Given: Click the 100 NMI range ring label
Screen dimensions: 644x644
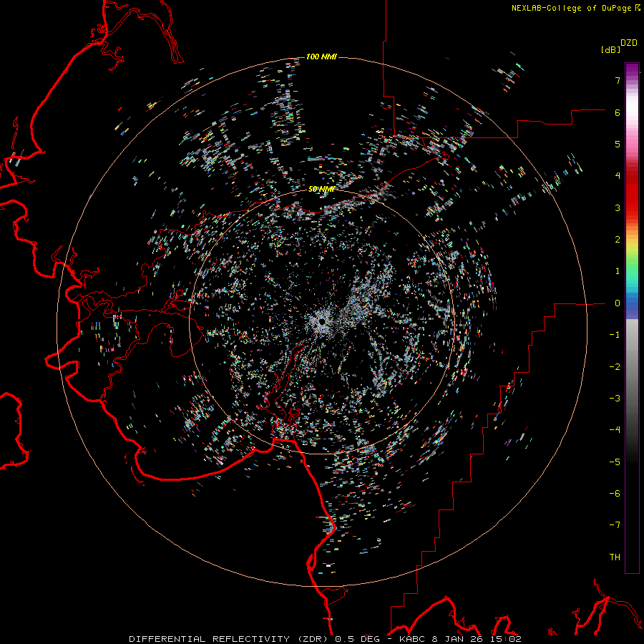Looking at the screenshot, I should (321, 57).
